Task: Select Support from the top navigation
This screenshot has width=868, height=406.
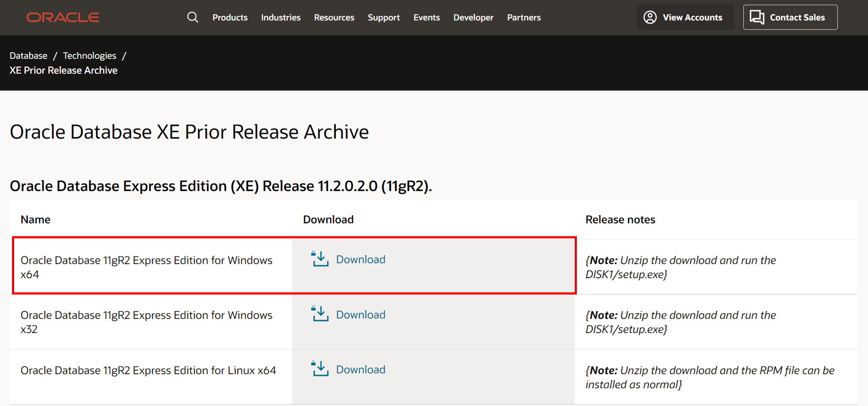Action: [383, 17]
